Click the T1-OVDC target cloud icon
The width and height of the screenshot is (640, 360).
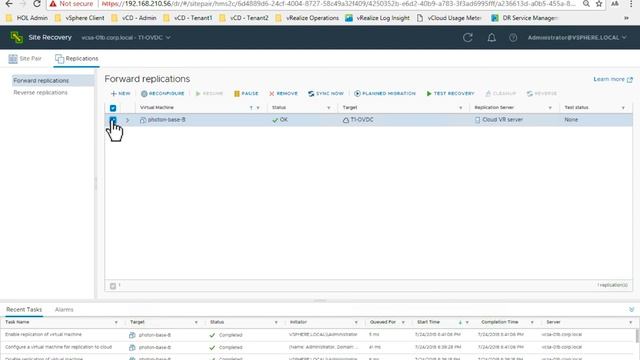tap(346, 120)
